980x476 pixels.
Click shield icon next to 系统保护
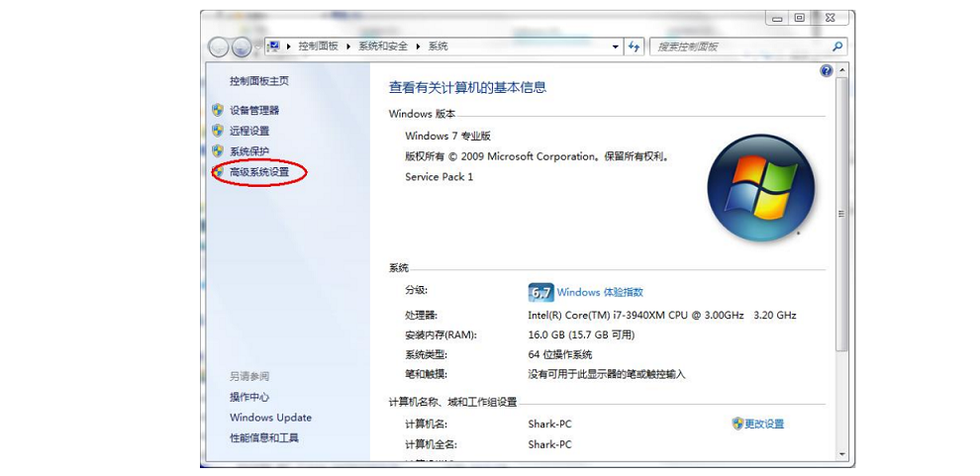[218, 151]
